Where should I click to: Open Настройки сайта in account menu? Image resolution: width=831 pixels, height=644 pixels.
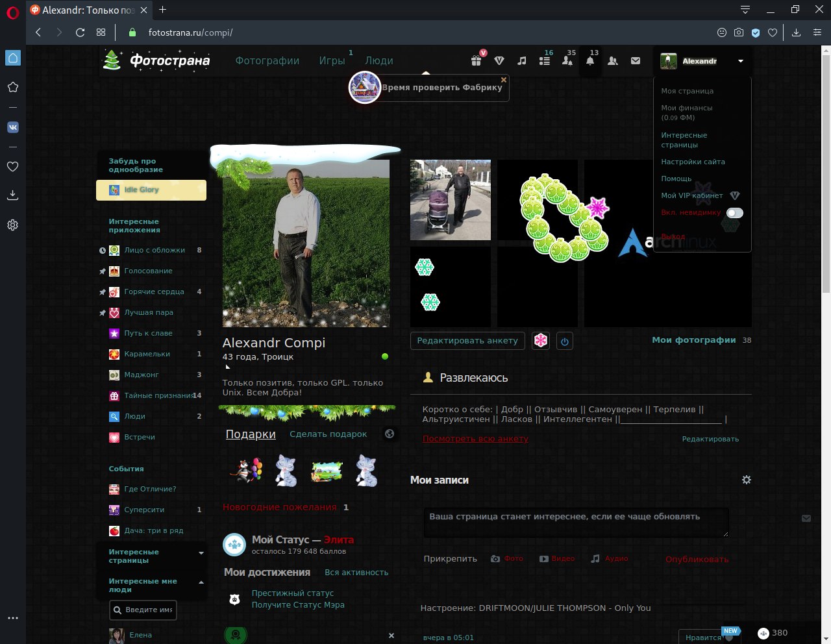pos(693,162)
